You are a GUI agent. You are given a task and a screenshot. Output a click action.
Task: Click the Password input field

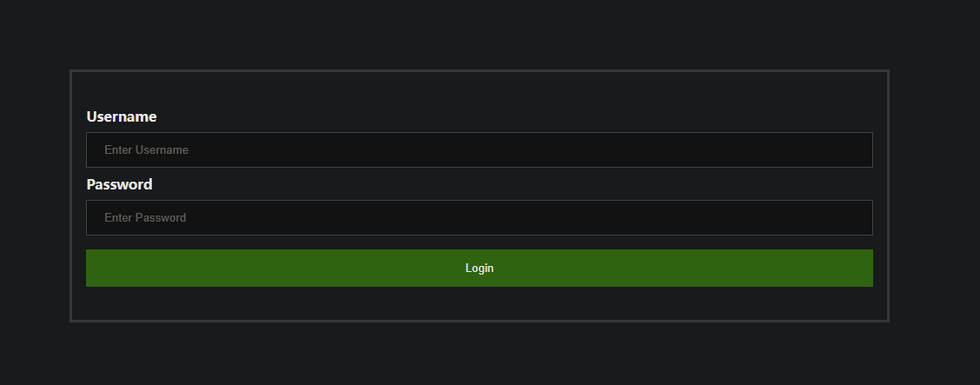click(479, 217)
